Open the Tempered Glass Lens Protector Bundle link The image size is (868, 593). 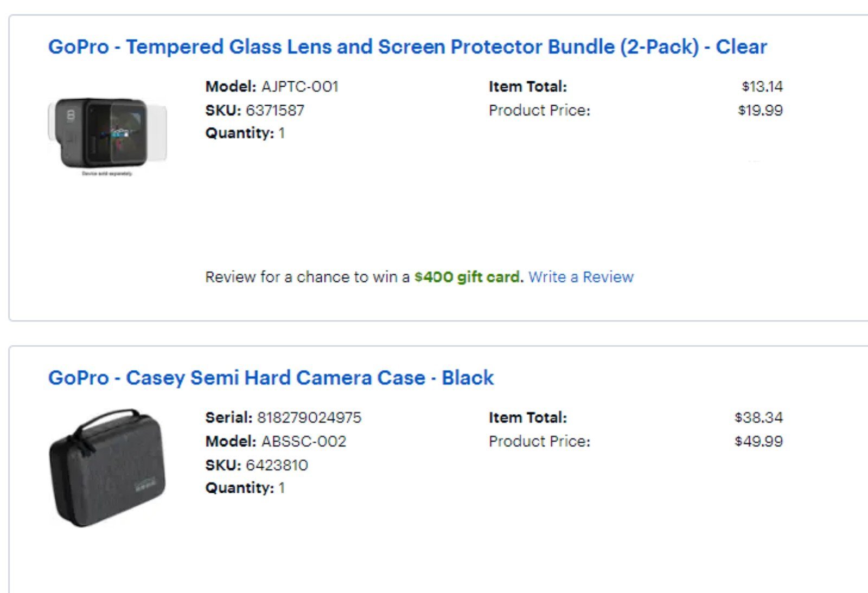(407, 47)
